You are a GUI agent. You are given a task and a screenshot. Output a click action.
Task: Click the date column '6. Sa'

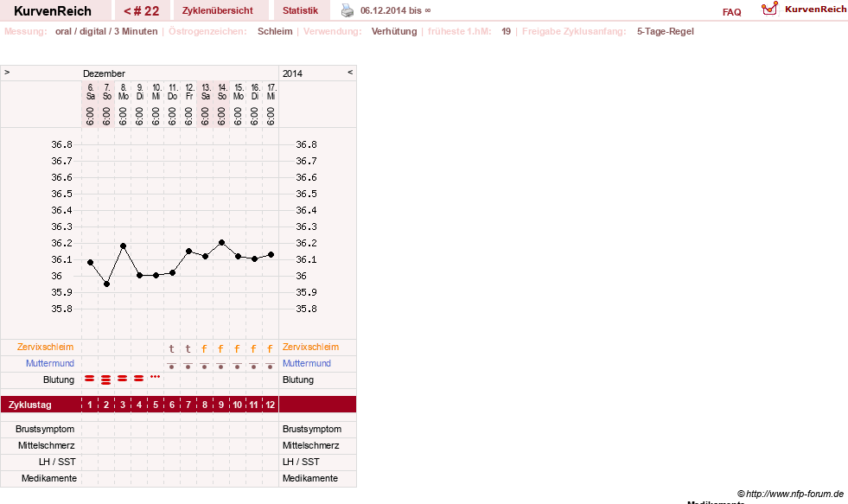click(x=90, y=92)
